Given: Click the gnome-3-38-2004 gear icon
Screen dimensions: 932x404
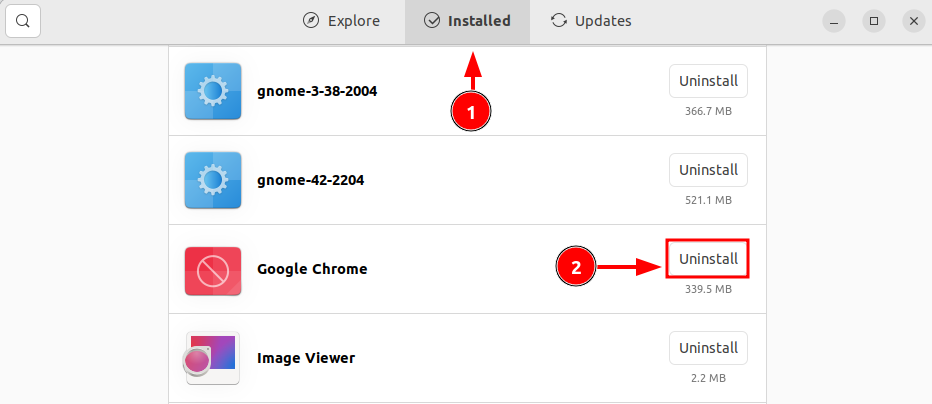Looking at the screenshot, I should pyautogui.click(x=213, y=91).
